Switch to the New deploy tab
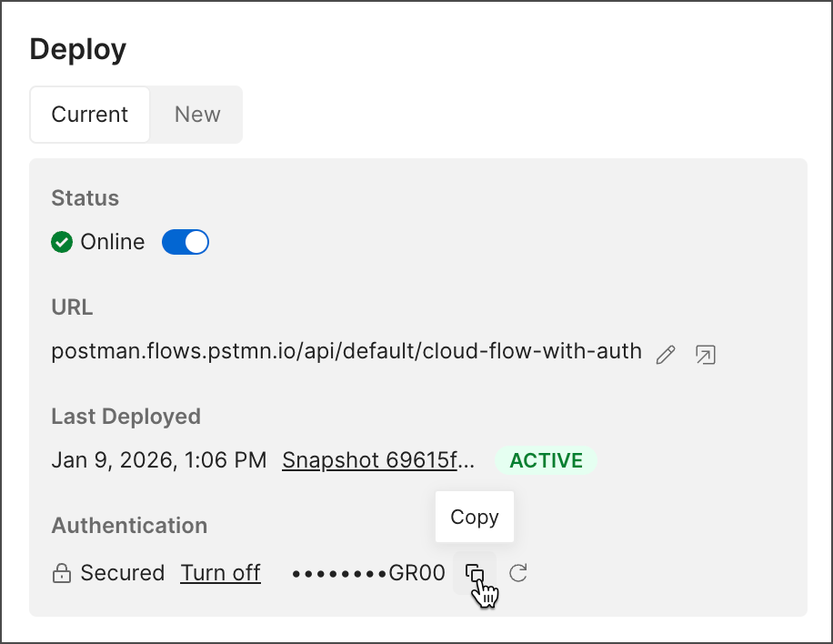This screenshot has height=644, width=833. pos(196,115)
